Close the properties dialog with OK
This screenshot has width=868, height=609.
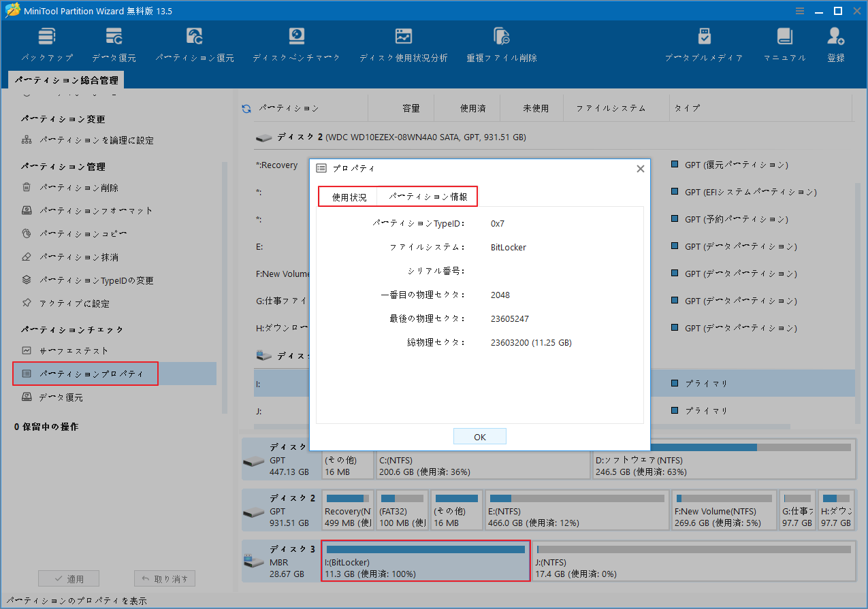pyautogui.click(x=479, y=435)
